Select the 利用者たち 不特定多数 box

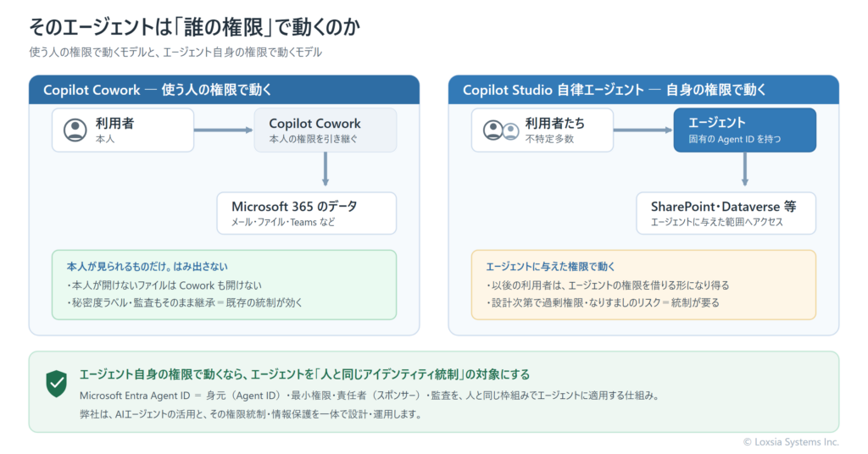point(542,130)
